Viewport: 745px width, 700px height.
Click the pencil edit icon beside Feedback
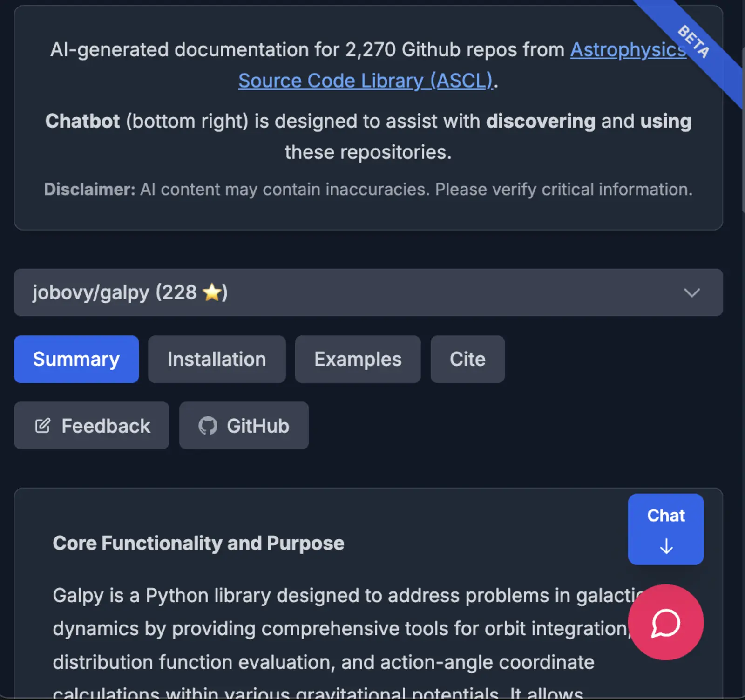pos(42,425)
